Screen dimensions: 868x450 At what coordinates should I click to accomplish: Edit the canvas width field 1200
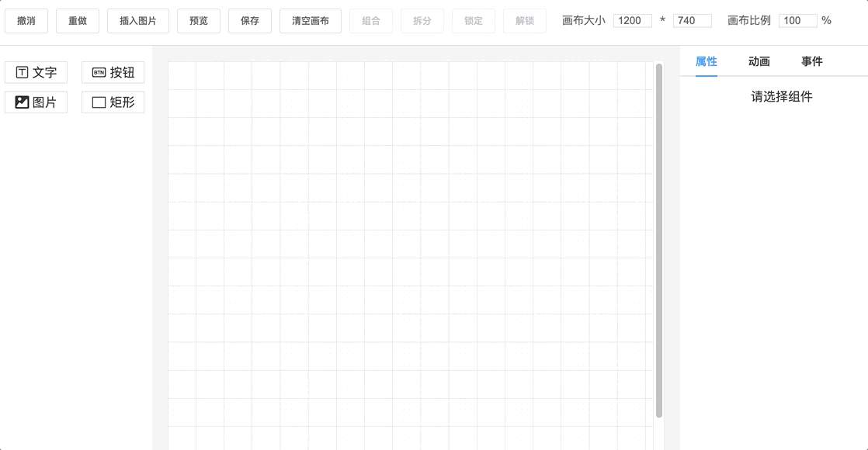[632, 21]
